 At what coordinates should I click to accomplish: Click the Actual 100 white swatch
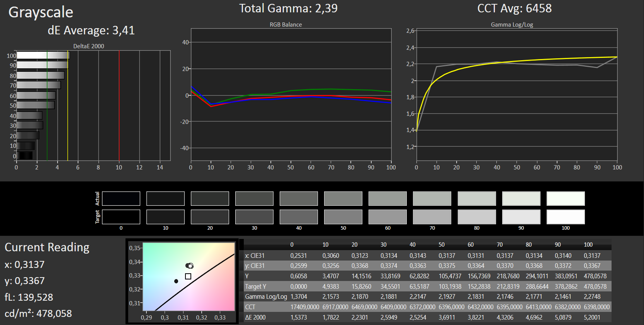[x=566, y=198]
